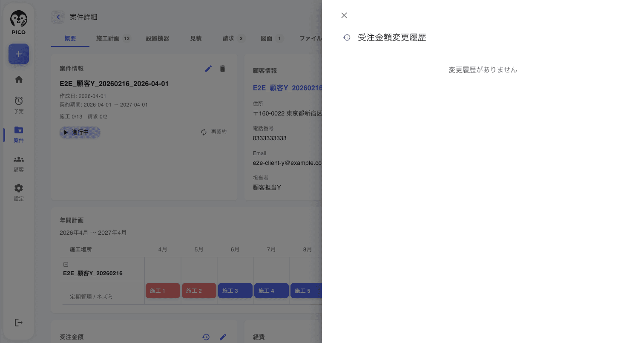Edit 受注金額 with the pencil icon
644x343 pixels.
223,337
